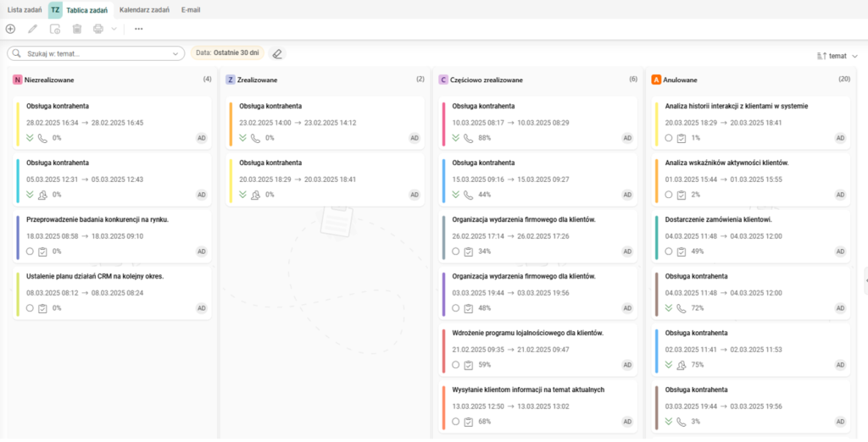
Task: Toggle status circle on Wdrożenie programu lojalnościowego card
Action: pyautogui.click(x=456, y=365)
